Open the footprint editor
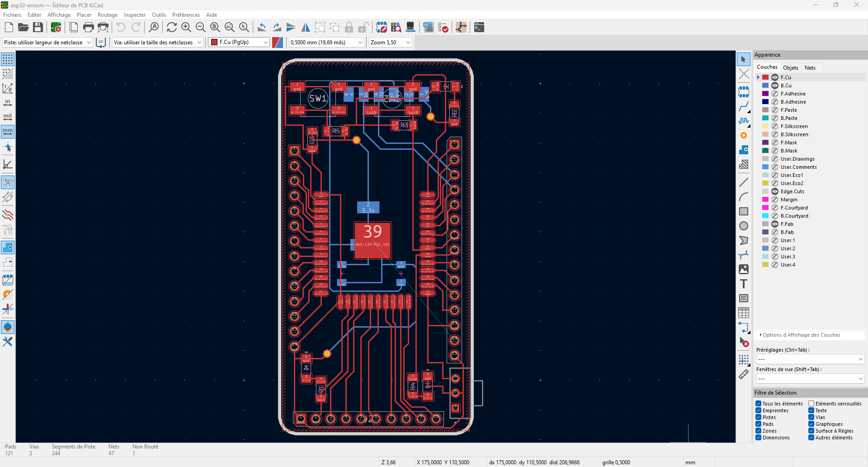Screen dimensions: 868x467 [382, 27]
